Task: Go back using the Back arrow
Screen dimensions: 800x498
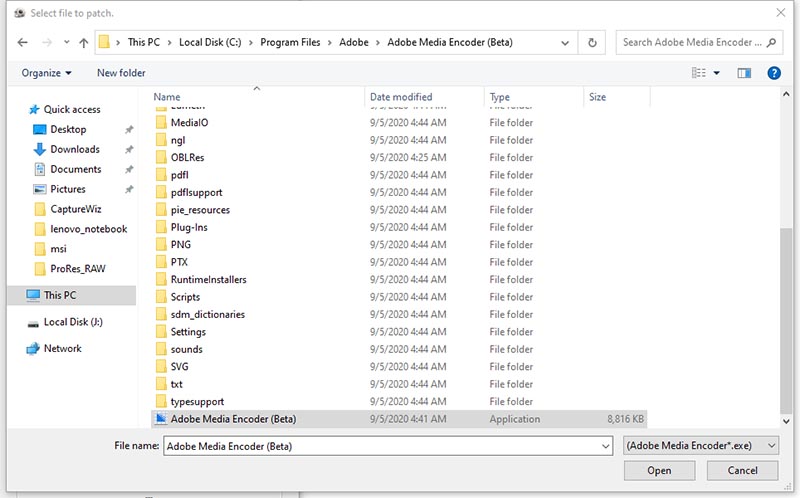Action: coord(22,42)
